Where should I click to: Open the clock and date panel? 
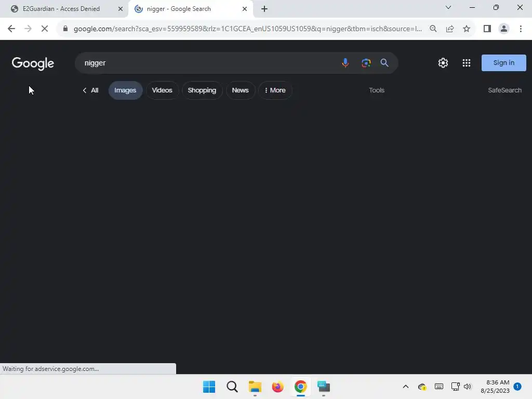tap(495, 387)
